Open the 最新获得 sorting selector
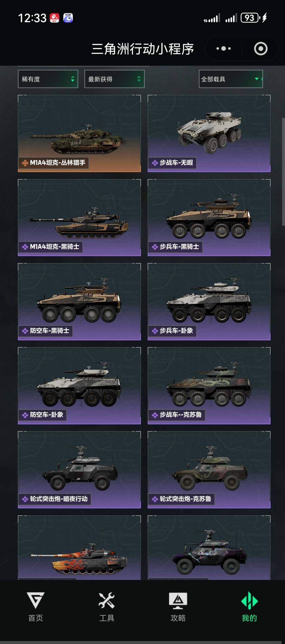 click(x=114, y=79)
